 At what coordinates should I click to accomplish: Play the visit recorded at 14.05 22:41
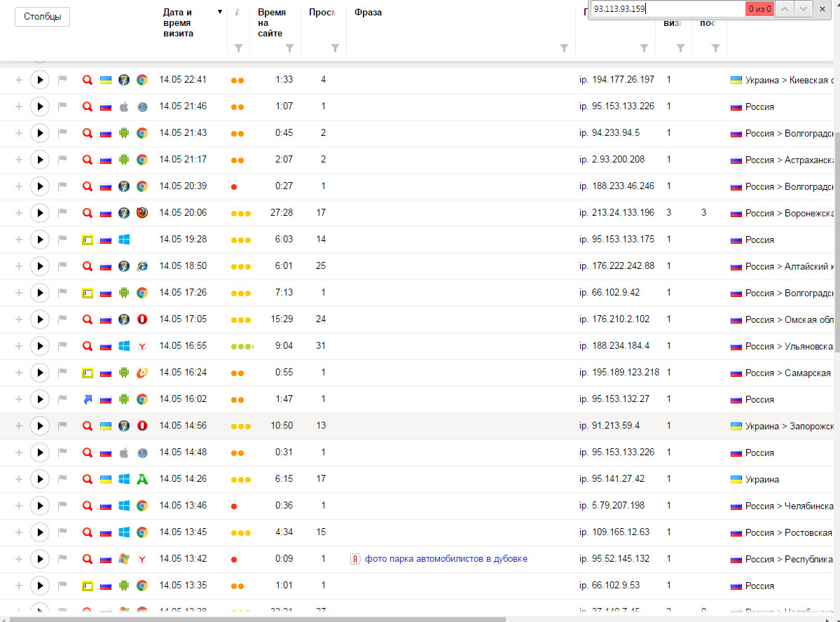(40, 80)
